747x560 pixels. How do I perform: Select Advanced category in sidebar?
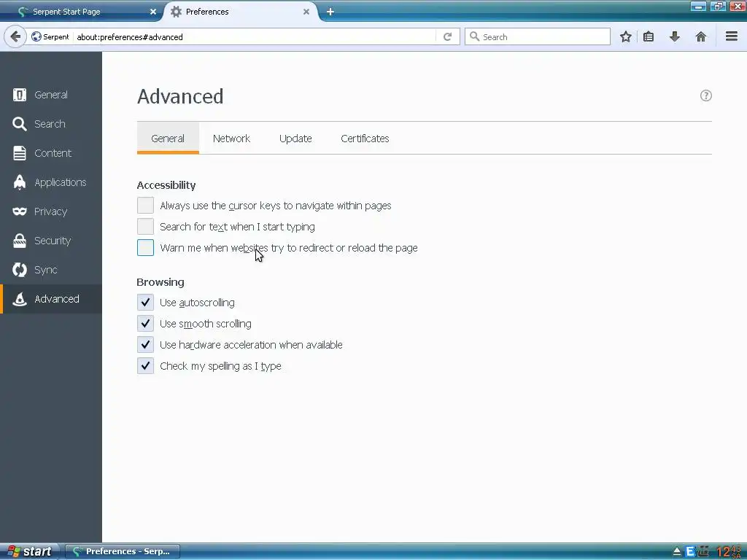(51, 299)
